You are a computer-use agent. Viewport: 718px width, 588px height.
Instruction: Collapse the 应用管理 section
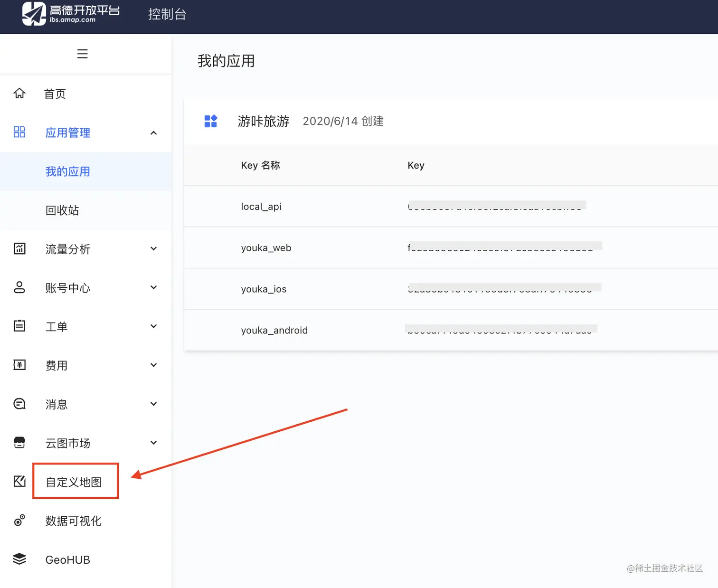153,133
